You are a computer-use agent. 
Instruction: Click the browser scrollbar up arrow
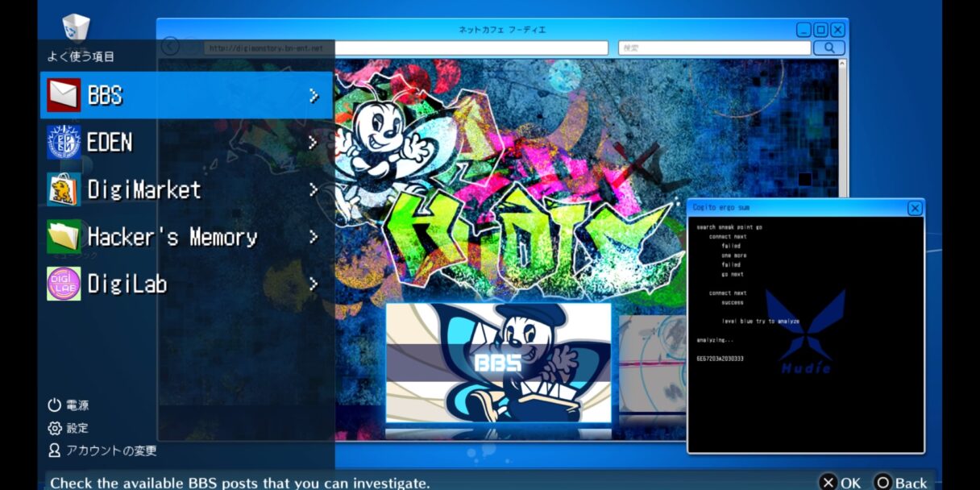843,64
